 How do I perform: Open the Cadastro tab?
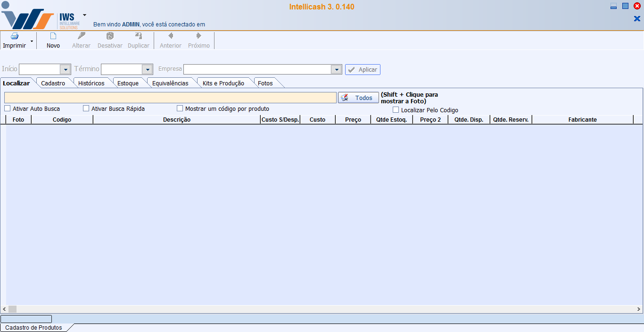[53, 83]
